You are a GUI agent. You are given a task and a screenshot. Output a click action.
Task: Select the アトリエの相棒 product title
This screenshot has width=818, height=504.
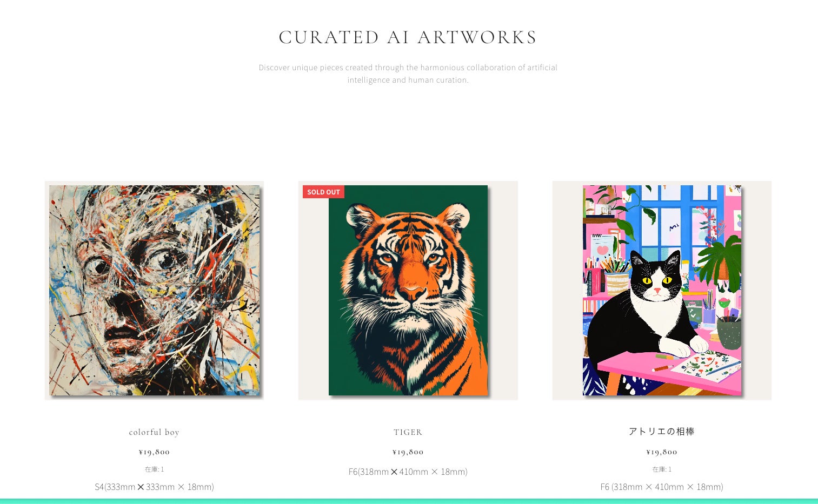point(662,431)
